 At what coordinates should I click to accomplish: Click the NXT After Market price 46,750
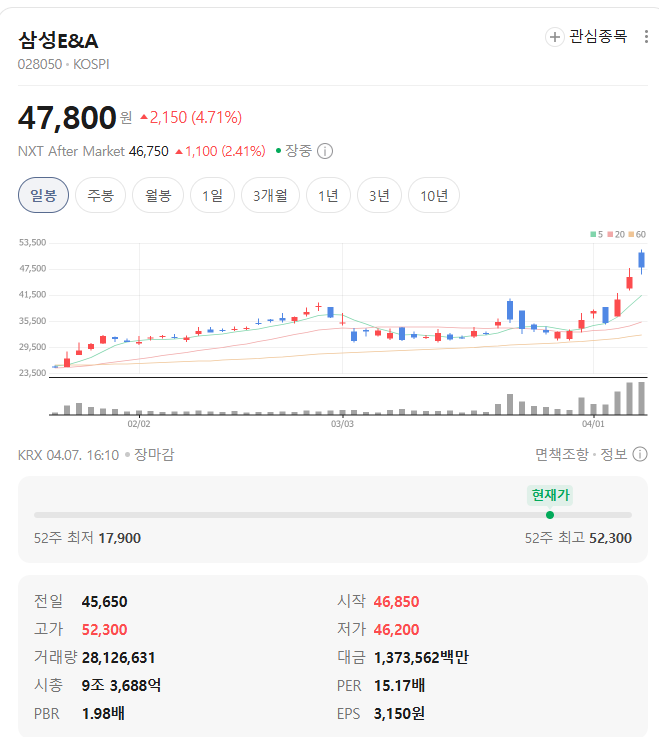tap(149, 151)
